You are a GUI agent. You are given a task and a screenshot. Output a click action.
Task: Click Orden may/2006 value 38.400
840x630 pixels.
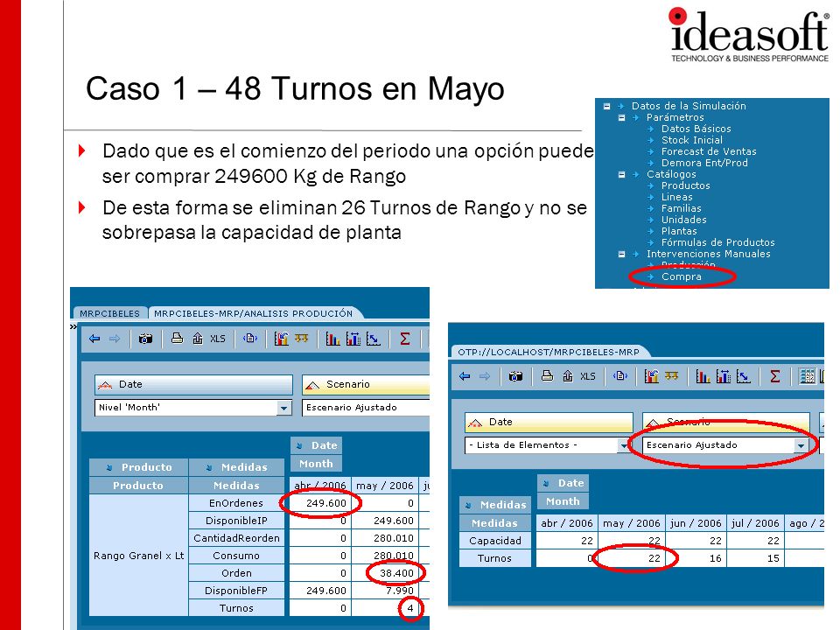point(385,573)
